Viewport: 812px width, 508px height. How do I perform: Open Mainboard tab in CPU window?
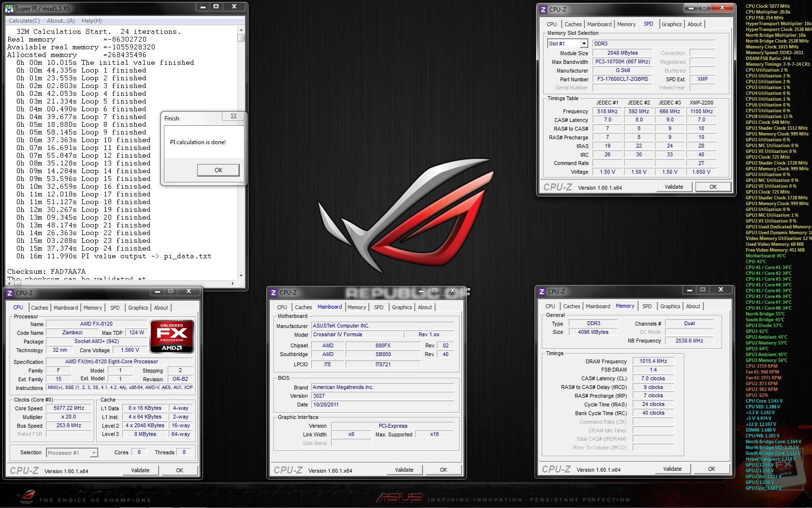click(x=66, y=308)
